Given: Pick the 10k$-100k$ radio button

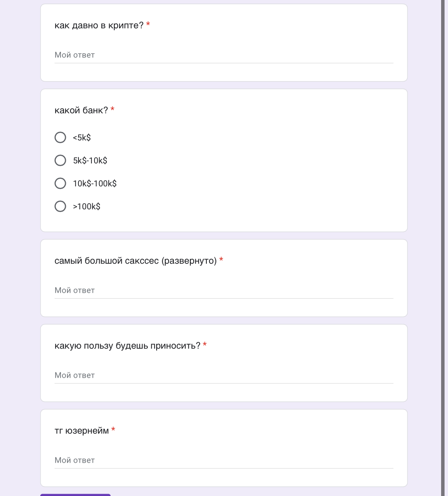Looking at the screenshot, I should [x=60, y=183].
